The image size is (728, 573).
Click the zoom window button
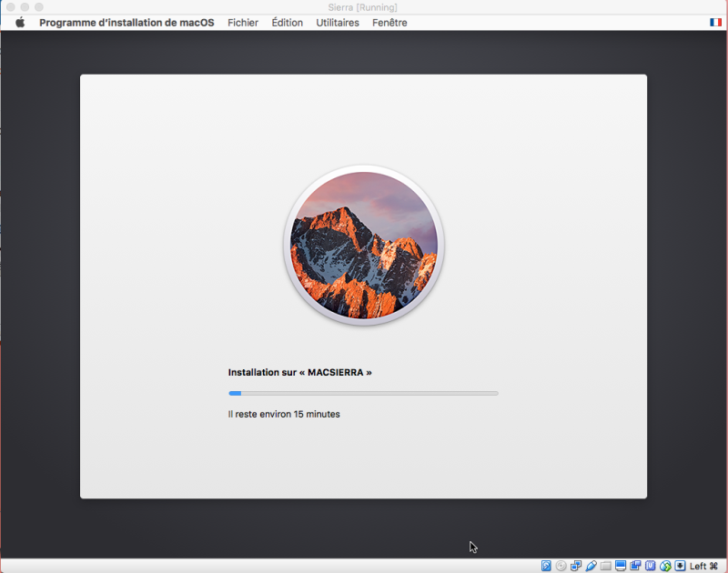39,7
